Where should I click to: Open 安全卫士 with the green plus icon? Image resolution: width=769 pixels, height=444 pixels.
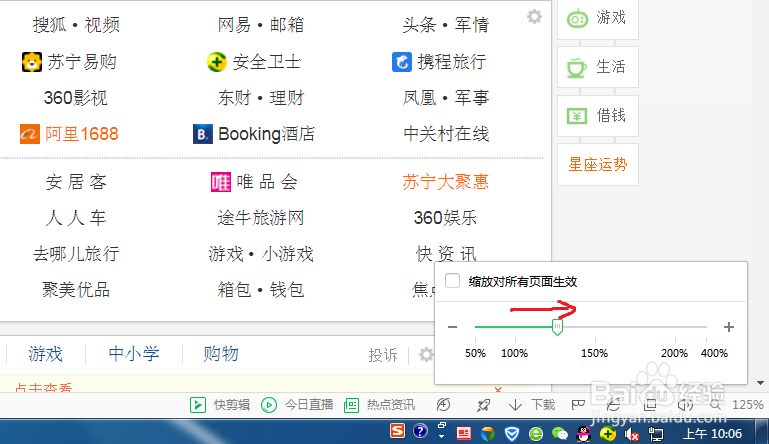[254, 62]
